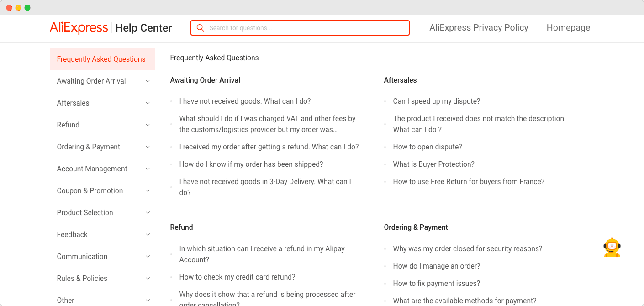Expand the Other category chevron
Image resolution: width=644 pixels, height=306 pixels.
tap(148, 300)
